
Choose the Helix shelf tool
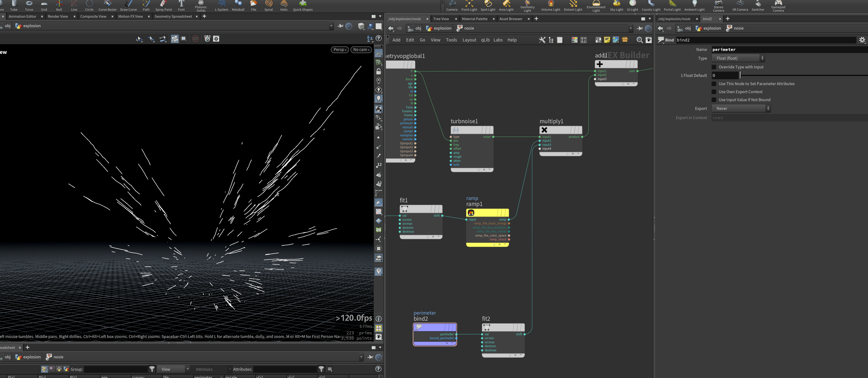(x=284, y=6)
